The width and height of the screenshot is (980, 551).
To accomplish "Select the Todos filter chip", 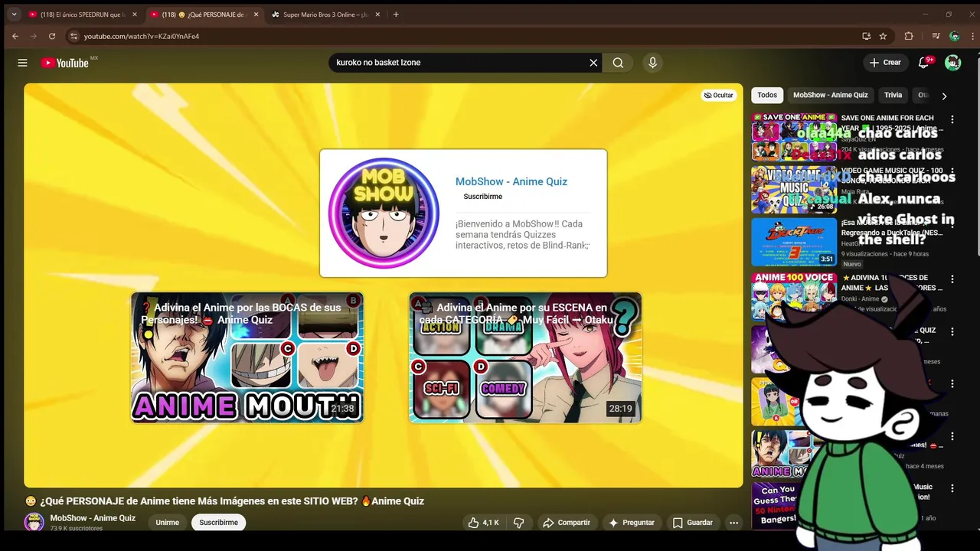I will [767, 96].
